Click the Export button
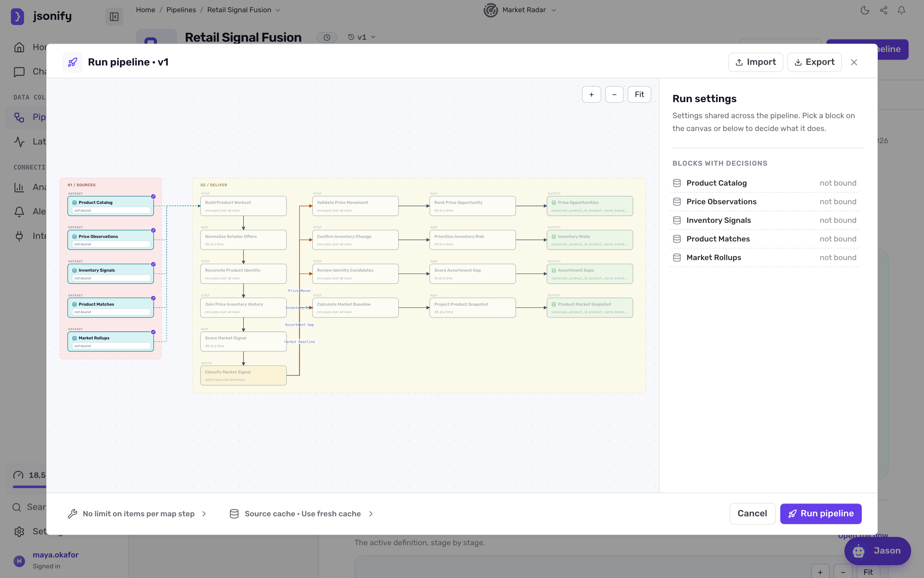924x578 pixels. point(814,62)
